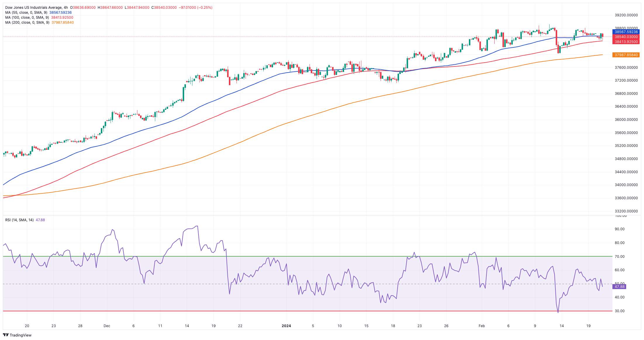Click the 36000.00000 price scale value
This screenshot has height=340, width=644.
tap(626, 120)
